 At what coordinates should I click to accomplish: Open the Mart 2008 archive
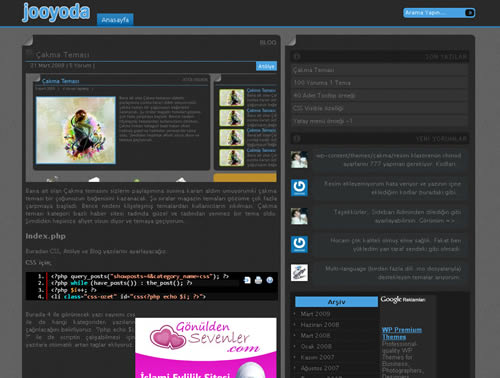315,335
